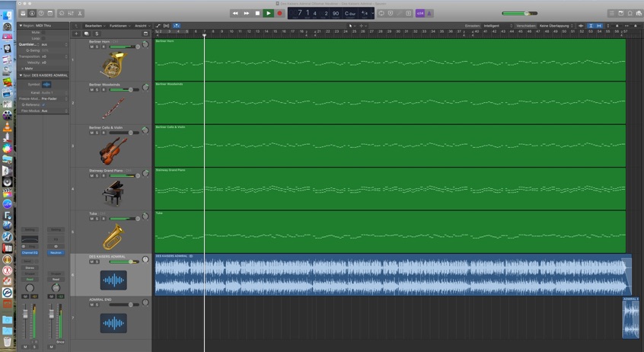Open the Freeze-Modus Pre-Fader dropdown
Viewport: 644px width, 352px height.
pos(54,99)
